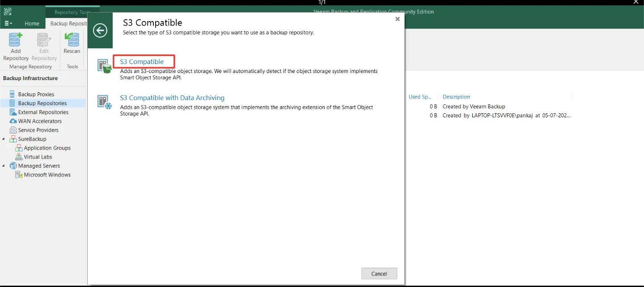The width and height of the screenshot is (644, 287).
Task: Click the Microsoft Windows server icon
Action: (19, 175)
